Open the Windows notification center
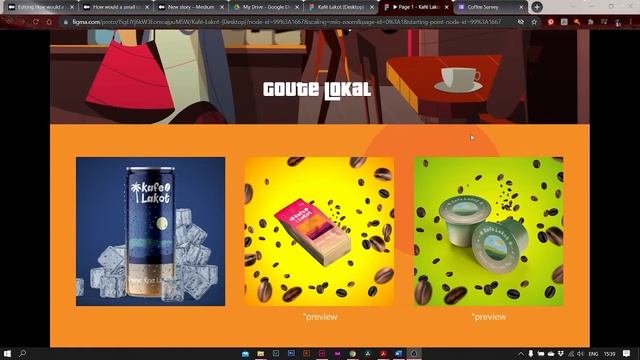This screenshot has height=360, width=640. click(627, 353)
